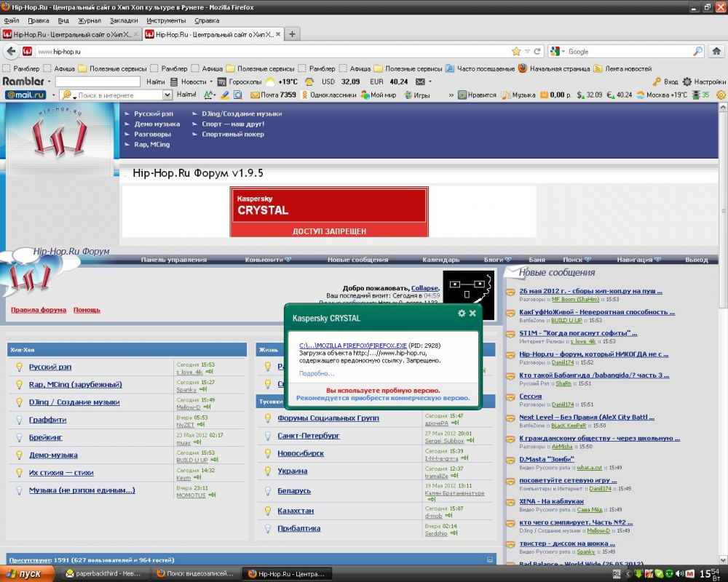Open the Журнал menu
This screenshot has width=728, height=582.
tap(89, 20)
